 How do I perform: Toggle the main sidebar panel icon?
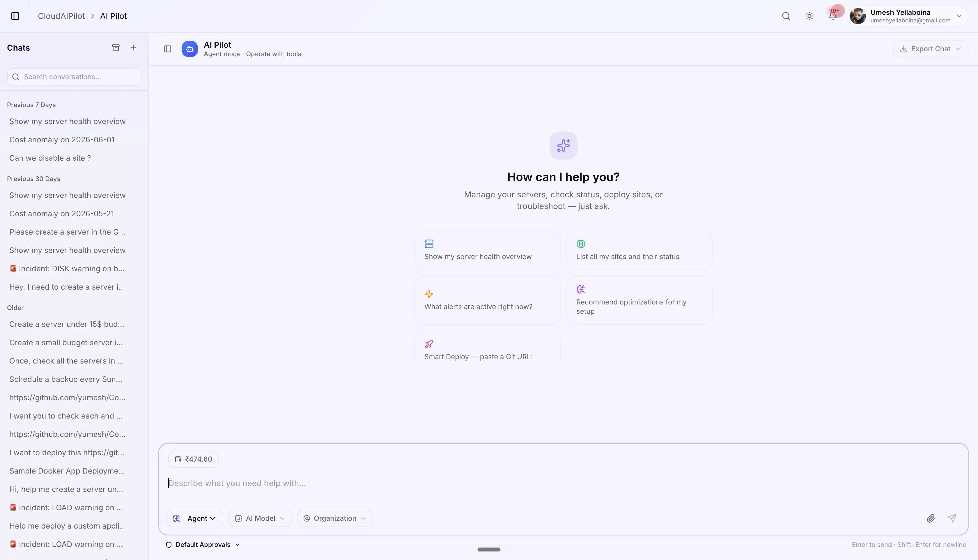(15, 16)
